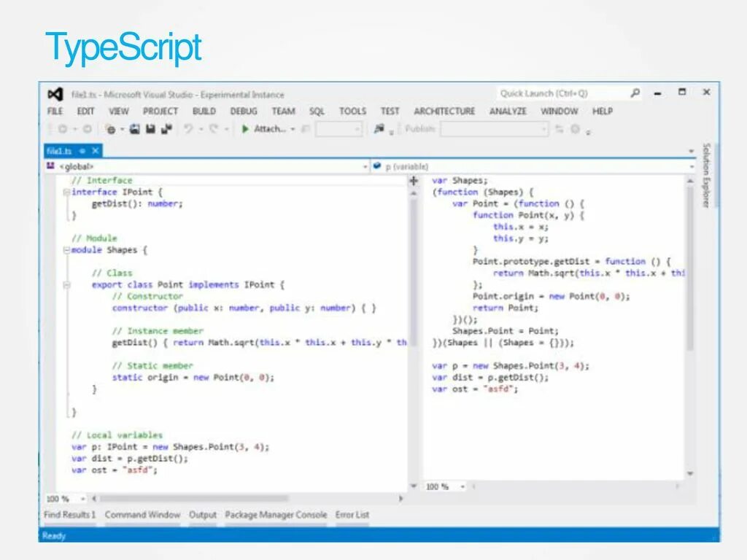This screenshot has width=747, height=560.
Task: Navigate forward with the toolbar forward arrow
Action: click(x=88, y=129)
